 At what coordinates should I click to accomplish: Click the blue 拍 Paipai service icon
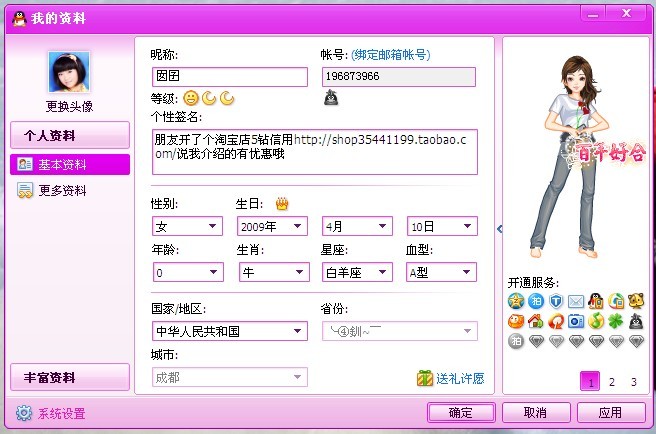536,301
